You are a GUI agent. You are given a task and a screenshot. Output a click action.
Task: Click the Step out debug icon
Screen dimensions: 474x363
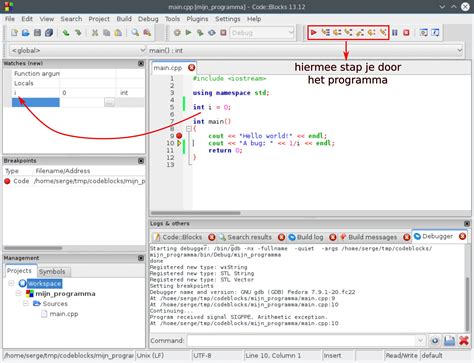(x=360, y=33)
